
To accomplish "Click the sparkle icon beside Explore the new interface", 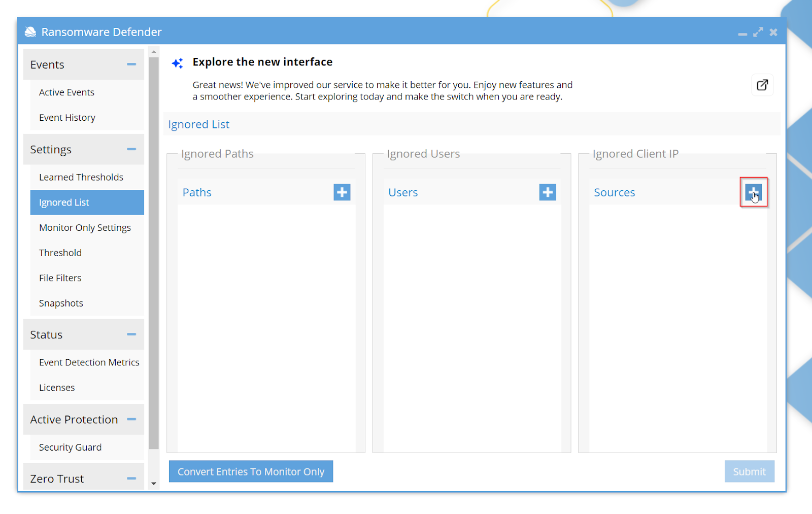I will [x=178, y=63].
